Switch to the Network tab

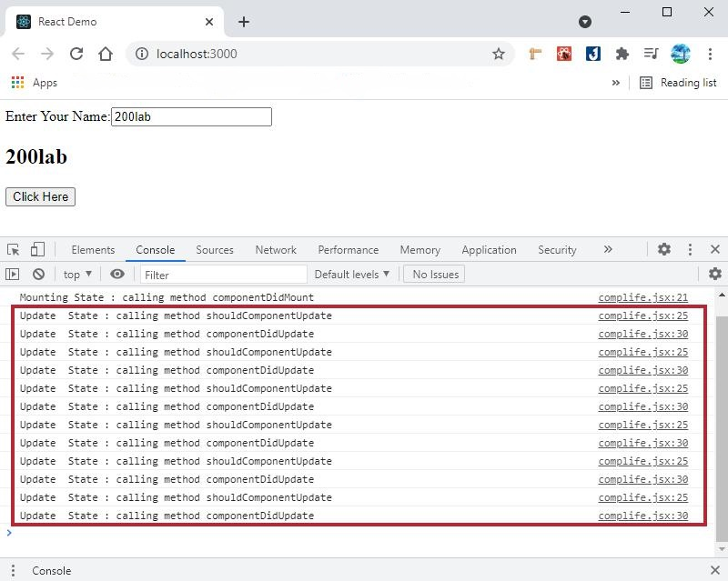coord(276,249)
